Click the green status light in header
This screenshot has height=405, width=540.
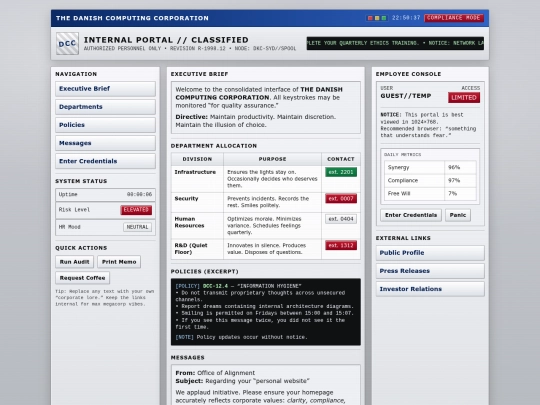tap(384, 18)
